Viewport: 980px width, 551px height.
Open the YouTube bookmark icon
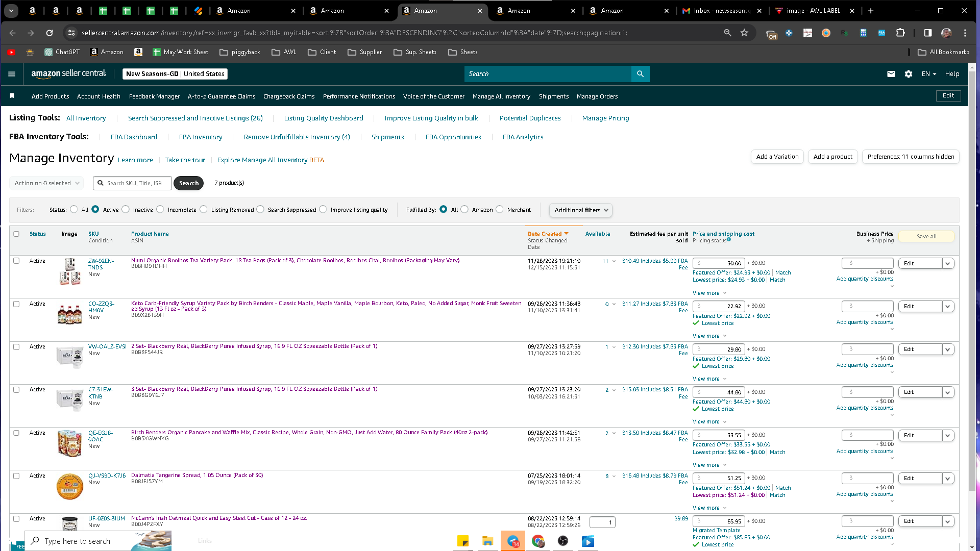click(x=11, y=52)
